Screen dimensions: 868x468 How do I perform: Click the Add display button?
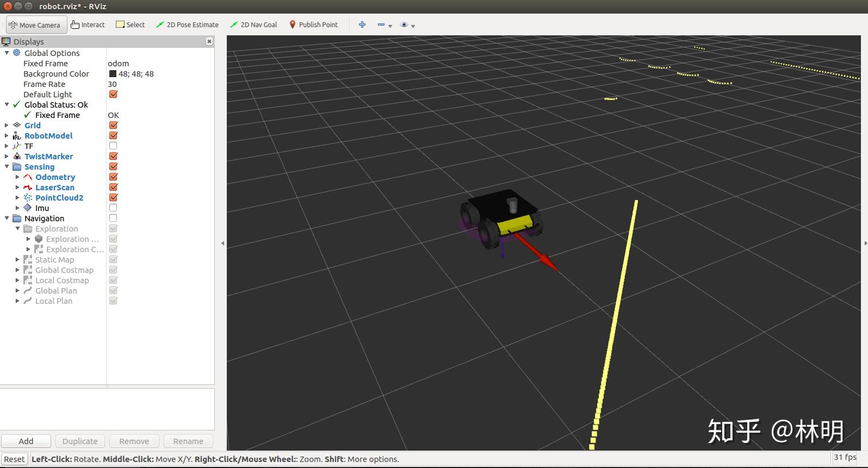tap(26, 441)
